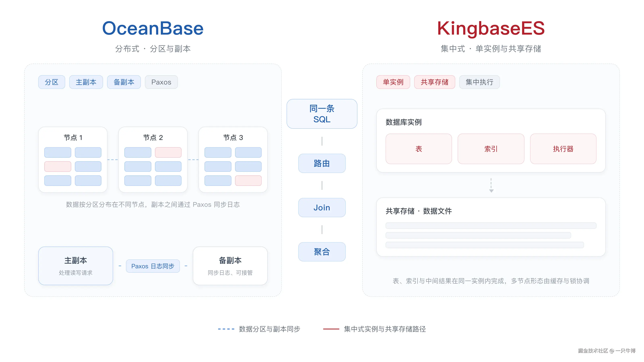Click the Join step box
The height and width of the screenshot is (362, 644).
pos(322,208)
